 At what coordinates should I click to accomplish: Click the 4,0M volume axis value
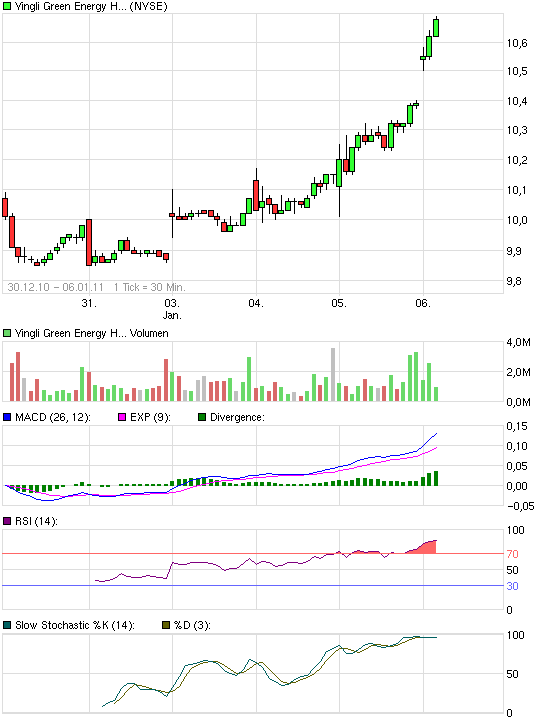[x=518, y=342]
